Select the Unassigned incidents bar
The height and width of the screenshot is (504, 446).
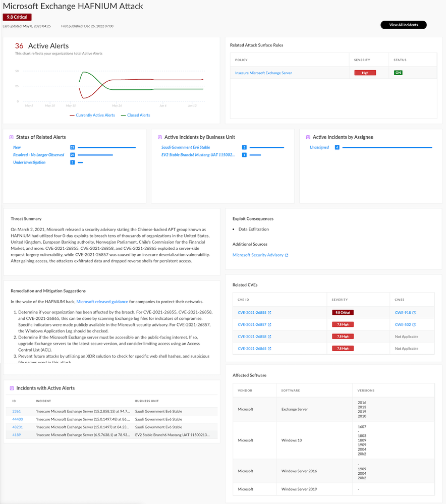click(387, 147)
